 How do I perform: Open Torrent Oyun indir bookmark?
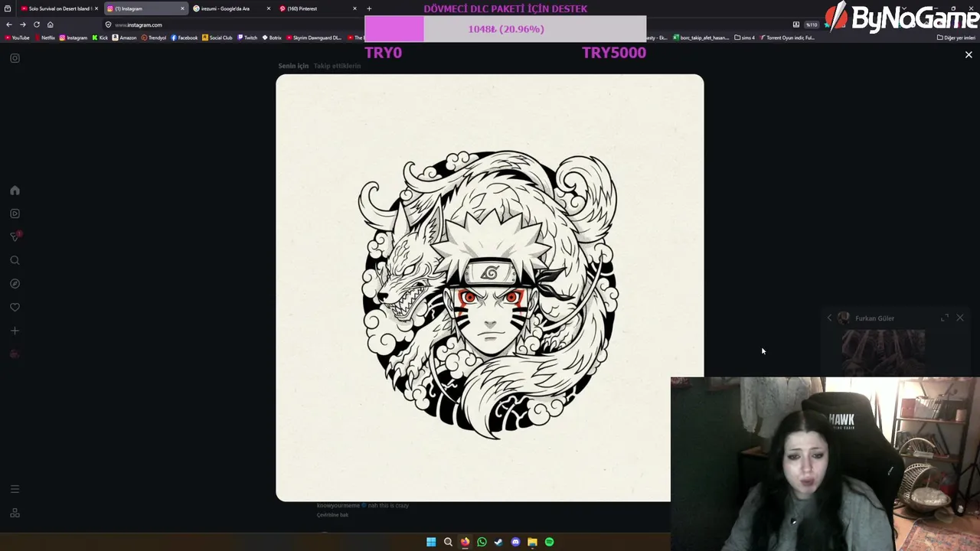click(788, 37)
